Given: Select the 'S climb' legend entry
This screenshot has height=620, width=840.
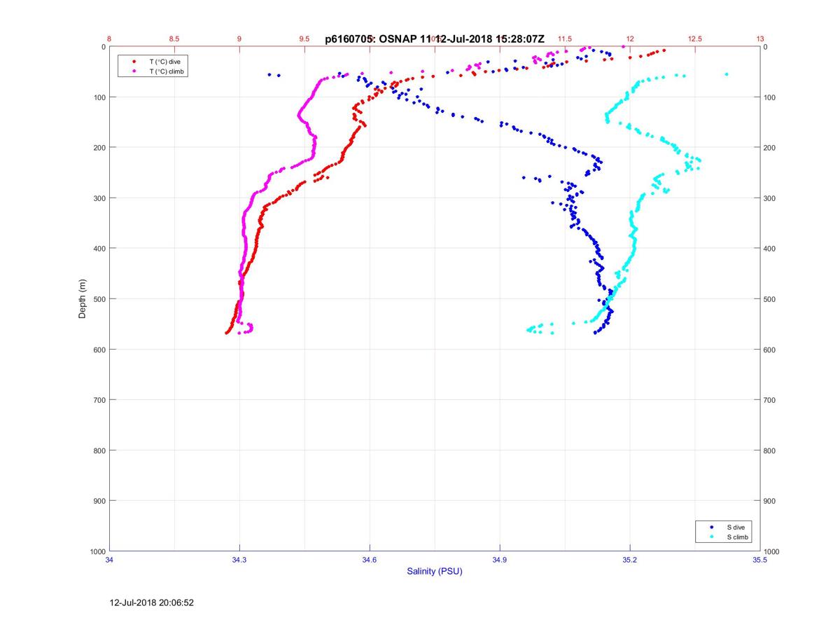Looking at the screenshot, I should (x=737, y=537).
